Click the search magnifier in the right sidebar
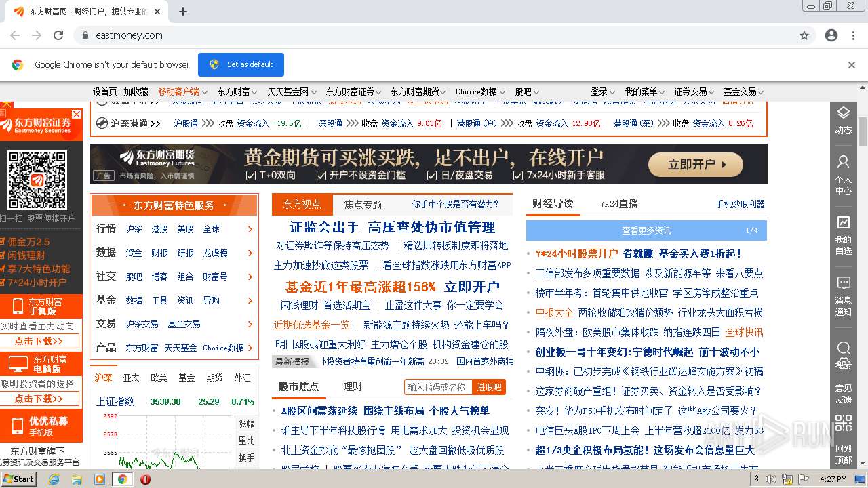This screenshot has width=868, height=488. [843, 348]
